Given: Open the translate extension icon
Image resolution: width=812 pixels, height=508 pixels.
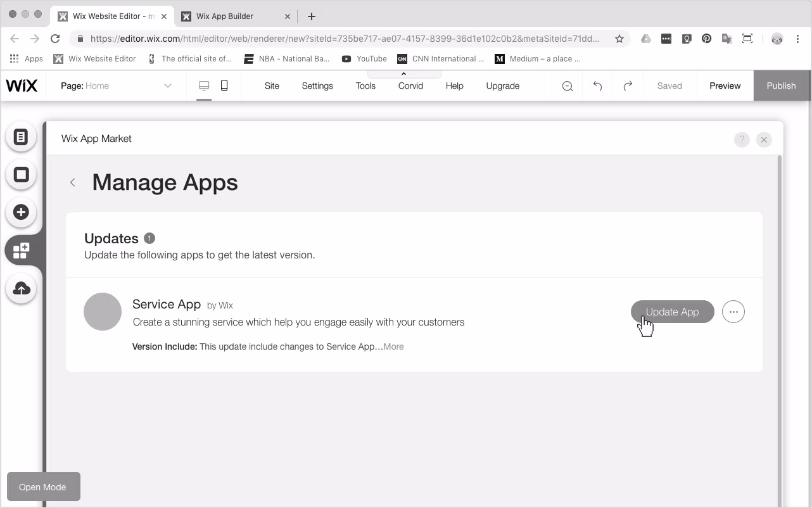Looking at the screenshot, I should [726, 39].
